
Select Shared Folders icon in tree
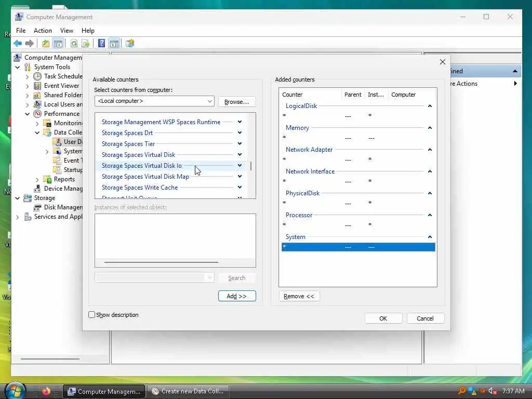37,95
